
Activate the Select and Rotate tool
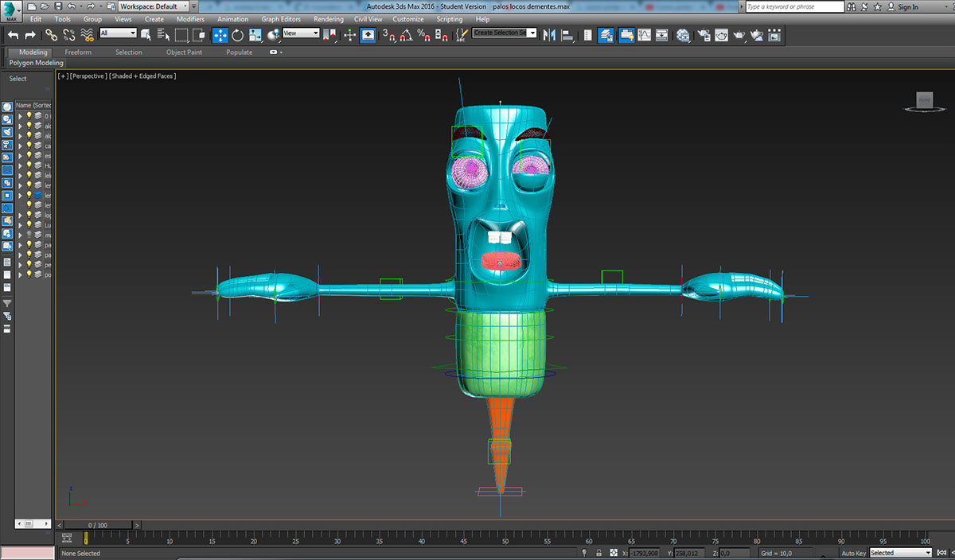237,35
